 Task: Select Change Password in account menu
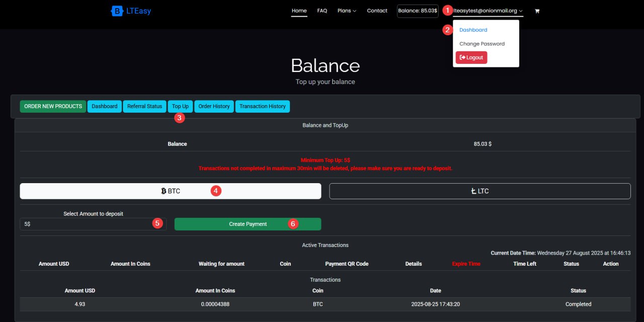pos(481,44)
